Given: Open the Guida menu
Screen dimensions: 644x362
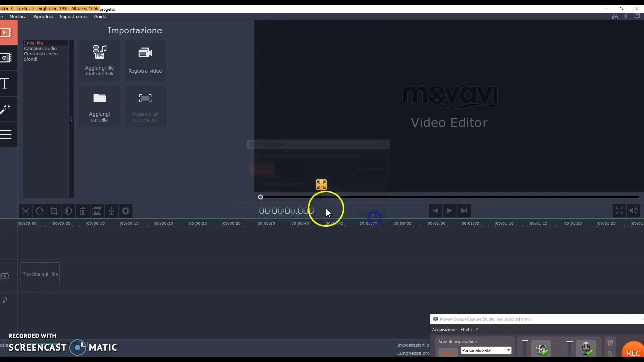Looking at the screenshot, I should click(x=100, y=17).
